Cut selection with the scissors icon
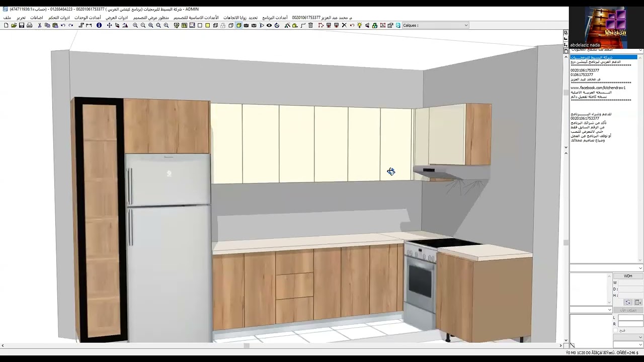This screenshot has width=644, height=362. [x=40, y=25]
